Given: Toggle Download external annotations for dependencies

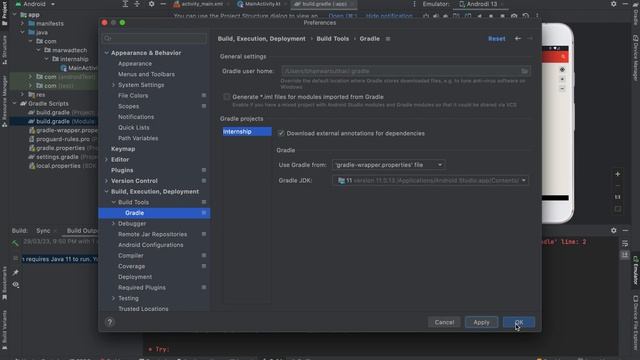Looking at the screenshot, I should 281,133.
